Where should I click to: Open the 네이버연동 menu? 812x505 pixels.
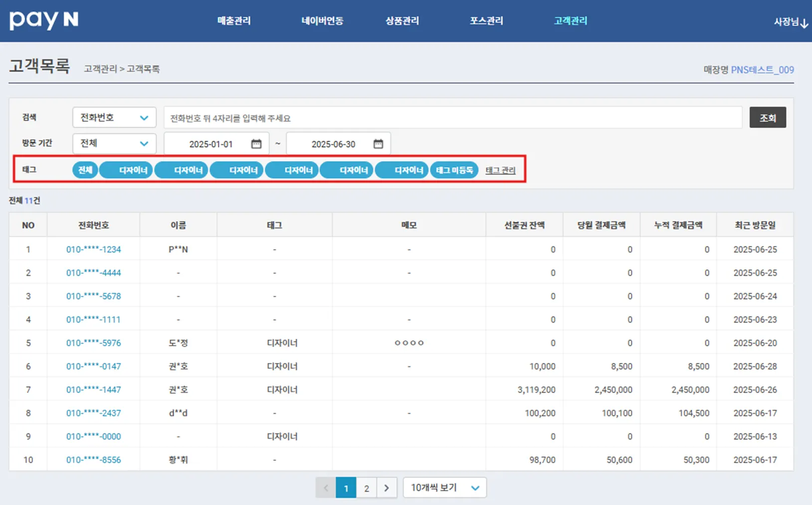[322, 21]
